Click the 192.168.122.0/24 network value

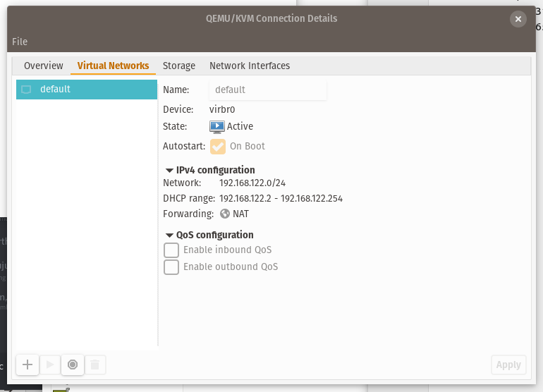click(x=252, y=183)
